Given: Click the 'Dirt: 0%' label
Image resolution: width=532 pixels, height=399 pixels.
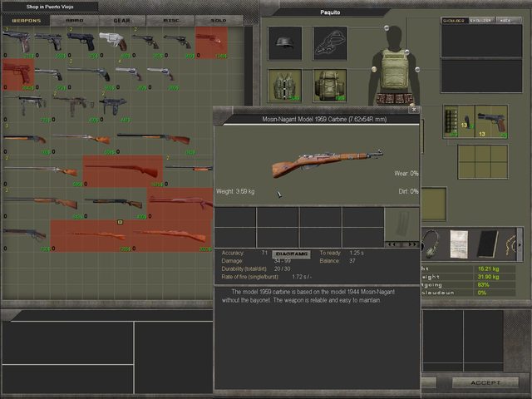Looking at the screenshot, I should (408, 191).
